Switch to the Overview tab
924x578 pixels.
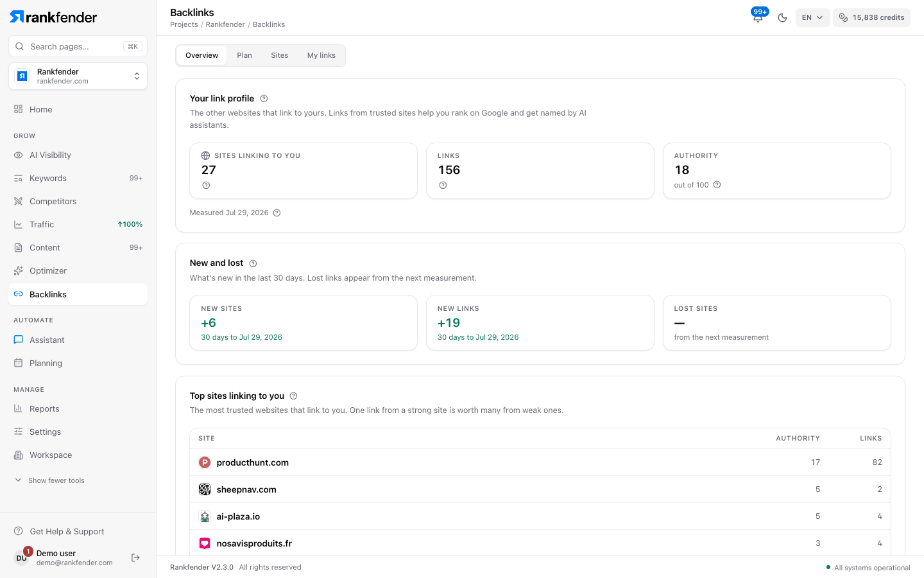coord(201,55)
